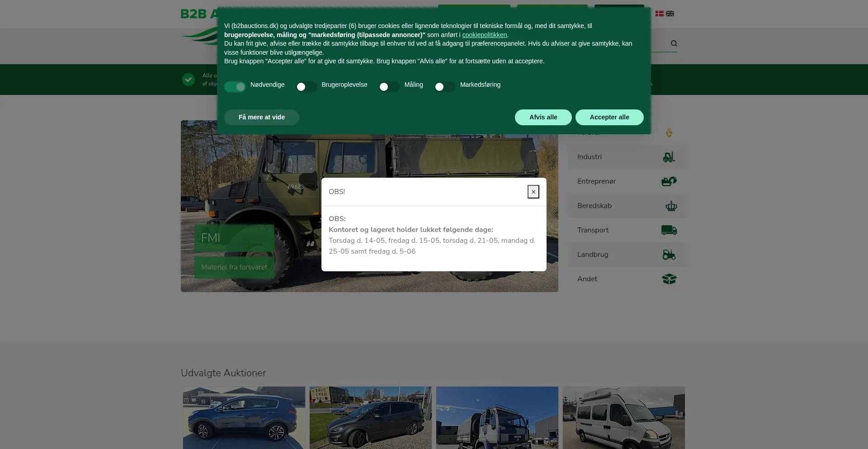Open the white van auction thumbnail
The image size is (868, 449).
[x=624, y=418]
